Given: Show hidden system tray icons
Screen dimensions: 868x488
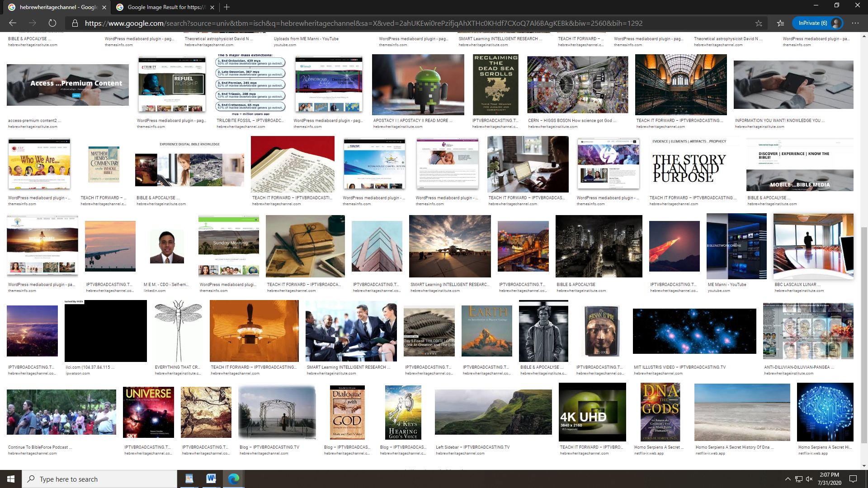Looking at the screenshot, I should click(788, 479).
